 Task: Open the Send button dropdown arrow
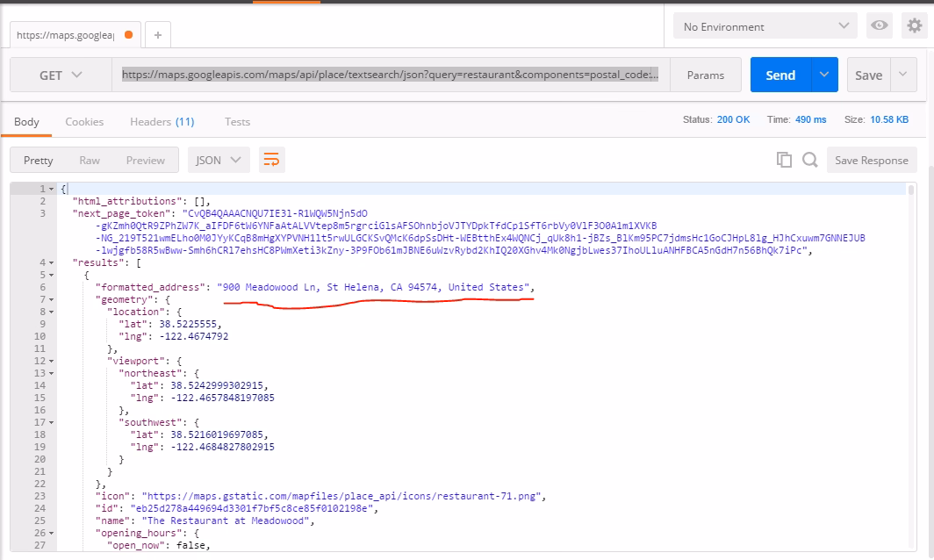(x=823, y=75)
